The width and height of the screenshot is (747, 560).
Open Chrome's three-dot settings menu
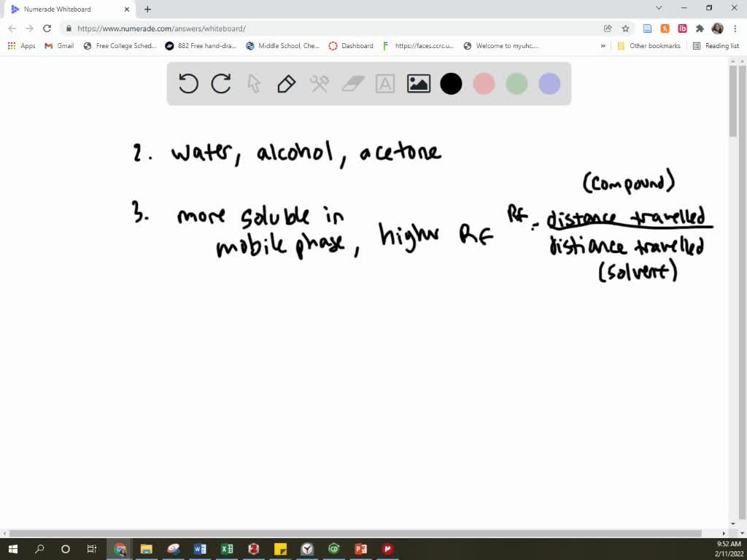coord(734,27)
